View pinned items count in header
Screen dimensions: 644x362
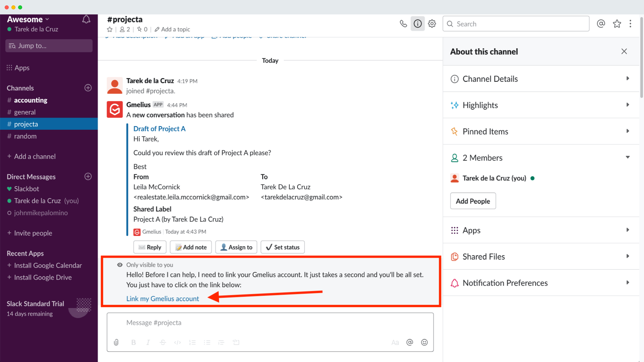coord(142,29)
